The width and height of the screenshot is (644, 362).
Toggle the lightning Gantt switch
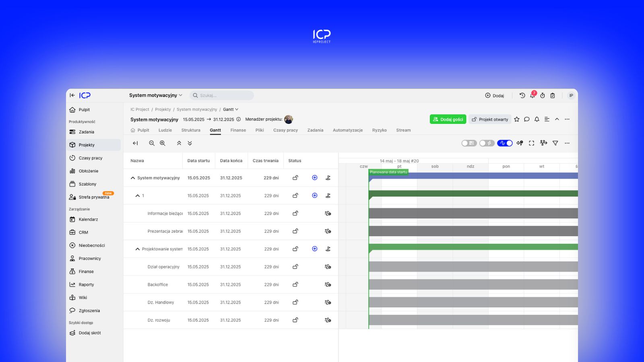point(487,143)
